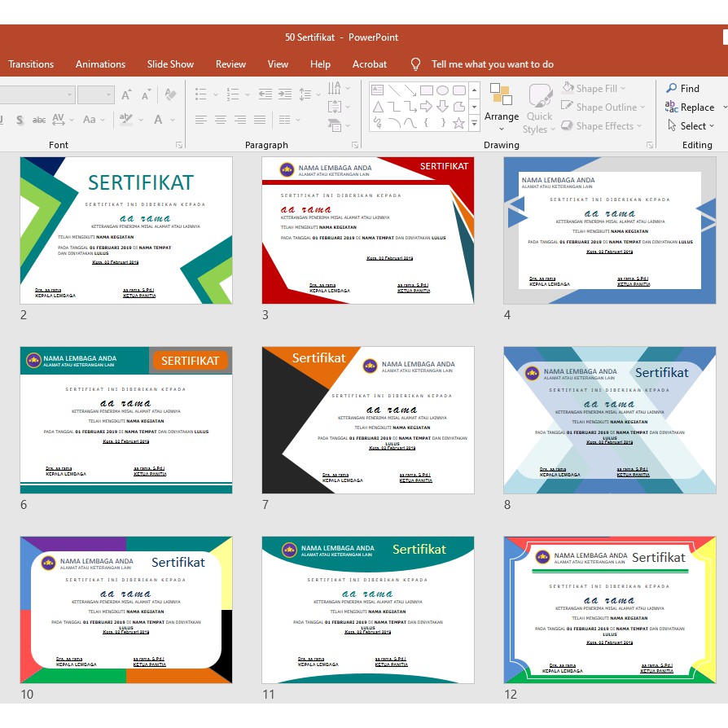The image size is (728, 728).
Task: Open the Select dropdown in Editing
Action: click(x=691, y=125)
